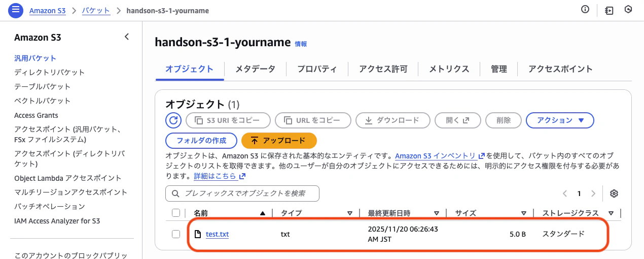Screen dimensions: 644x259
Task: Switch to the プロパティ tab
Action: point(317,69)
